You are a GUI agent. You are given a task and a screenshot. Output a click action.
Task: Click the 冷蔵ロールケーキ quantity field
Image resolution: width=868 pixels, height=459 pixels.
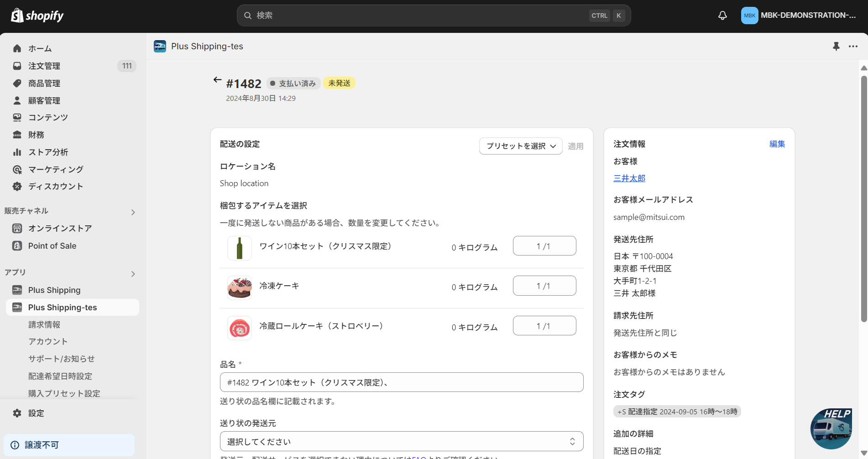(544, 326)
